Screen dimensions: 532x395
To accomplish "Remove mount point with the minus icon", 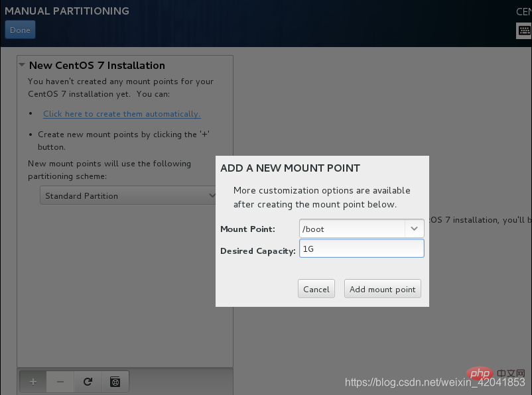I will click(60, 382).
